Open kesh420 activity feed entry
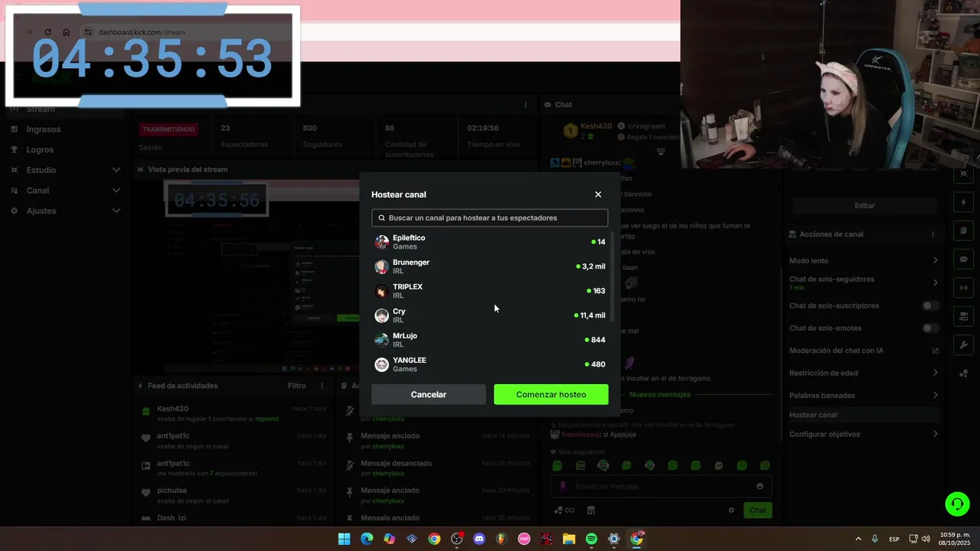980x551 pixels. 234,413
